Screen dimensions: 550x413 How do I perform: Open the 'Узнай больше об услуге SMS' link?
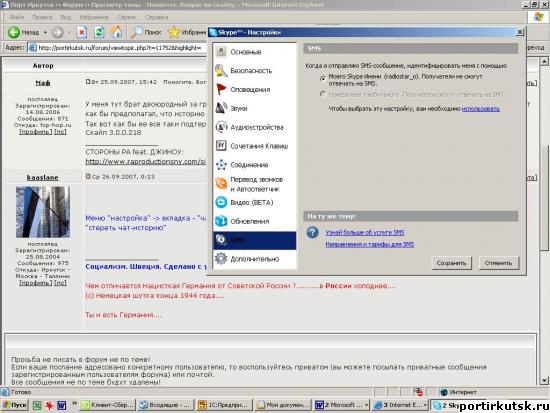pos(365,233)
